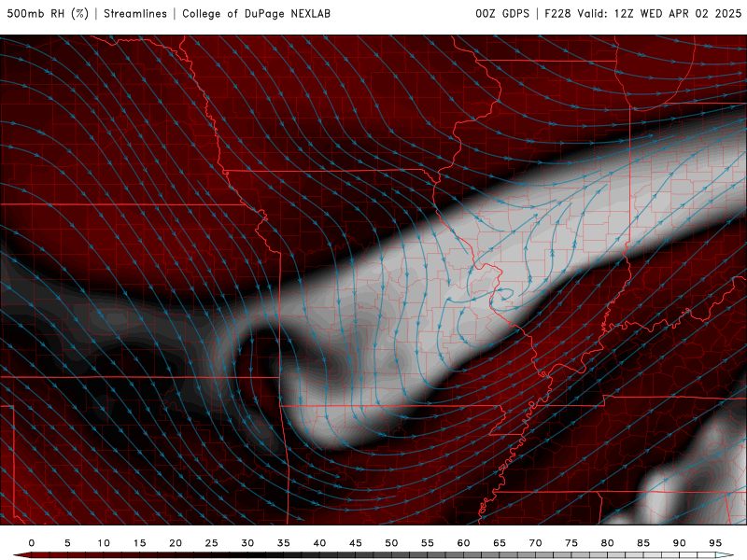The height and width of the screenshot is (560, 747).
Task: Click the '95' value on the color scale
Action: [715, 543]
